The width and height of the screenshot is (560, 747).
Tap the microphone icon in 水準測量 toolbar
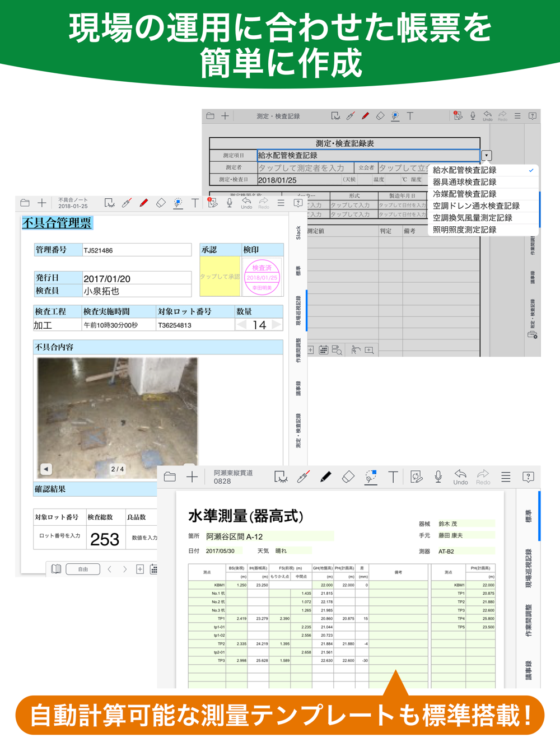click(438, 477)
